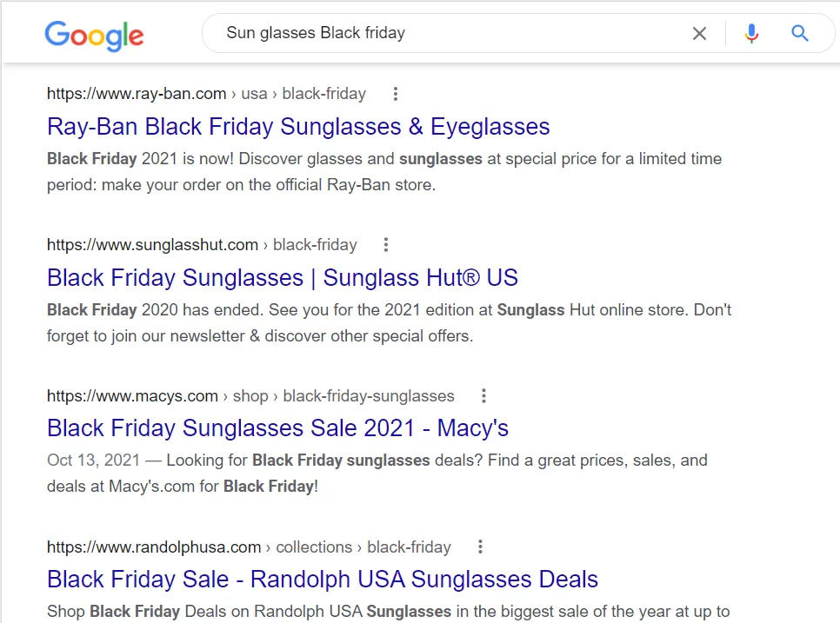Click the Macy's result snippet dated Oct 13, 2021
This screenshot has height=623, width=840.
(377, 474)
